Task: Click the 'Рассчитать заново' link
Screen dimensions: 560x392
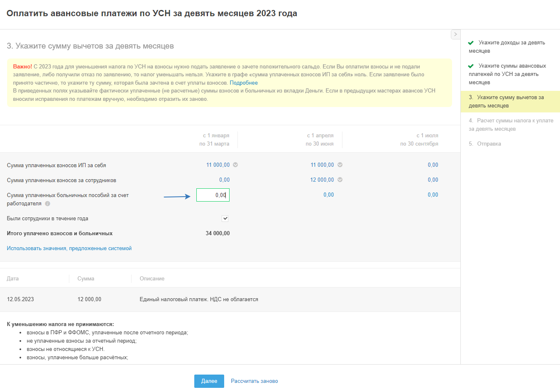Action: click(x=254, y=381)
